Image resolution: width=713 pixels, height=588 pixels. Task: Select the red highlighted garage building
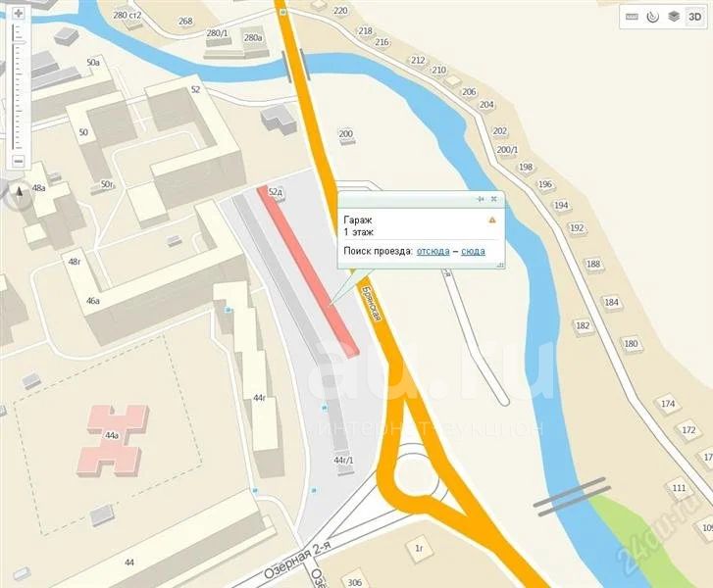pos(308,271)
